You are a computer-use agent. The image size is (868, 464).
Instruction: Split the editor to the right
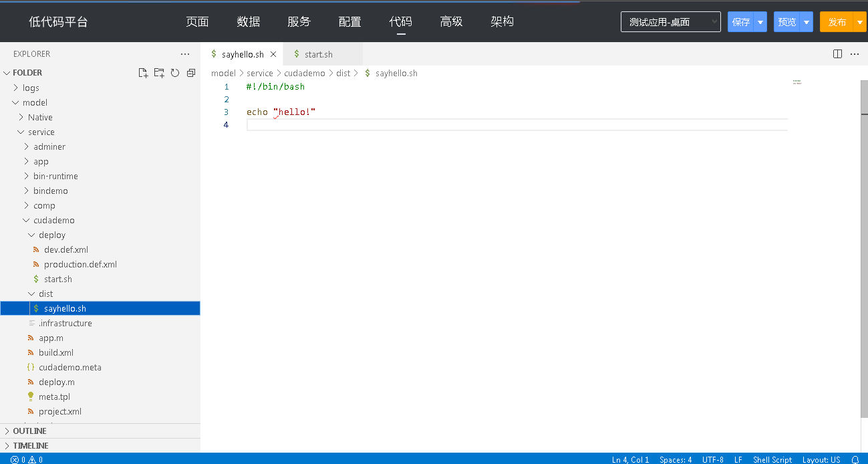click(837, 54)
